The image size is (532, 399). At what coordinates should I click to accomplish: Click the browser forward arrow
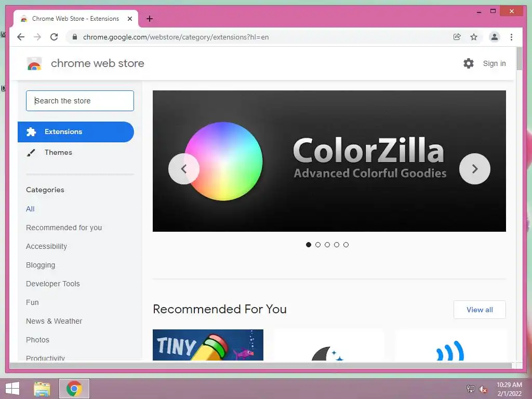coord(37,37)
